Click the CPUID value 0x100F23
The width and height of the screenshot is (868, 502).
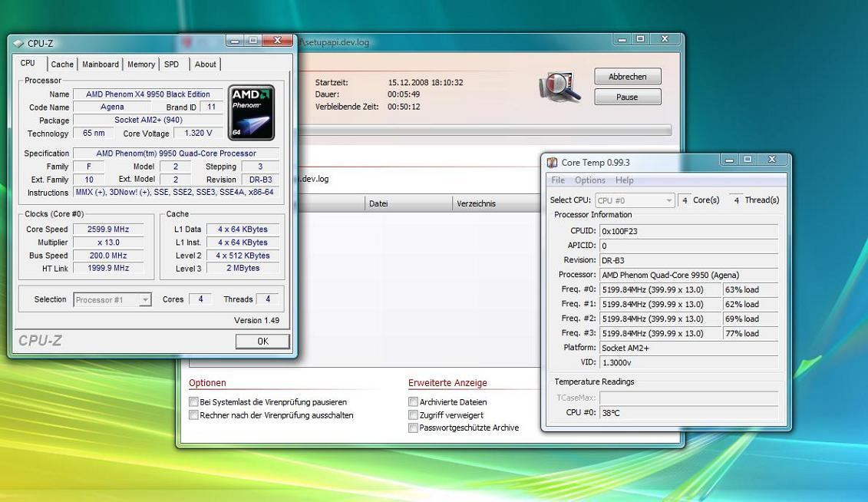tap(688, 231)
